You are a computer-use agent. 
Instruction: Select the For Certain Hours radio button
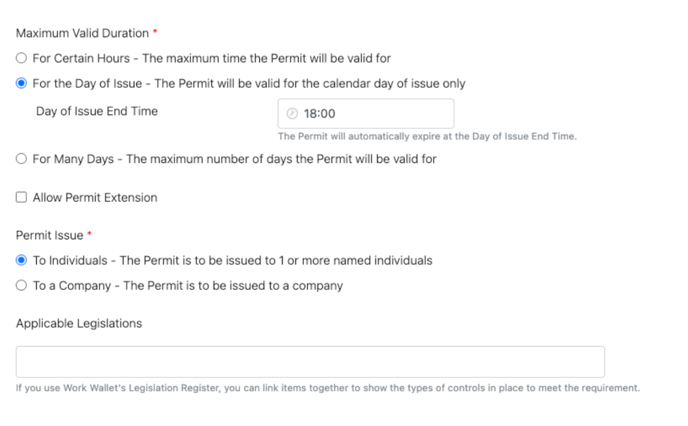[22, 58]
